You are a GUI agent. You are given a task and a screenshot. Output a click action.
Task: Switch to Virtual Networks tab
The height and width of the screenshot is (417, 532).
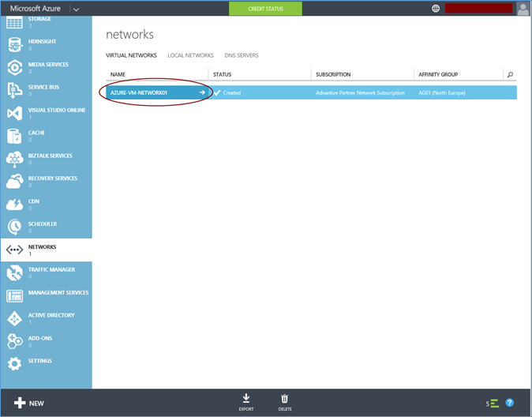tap(131, 55)
